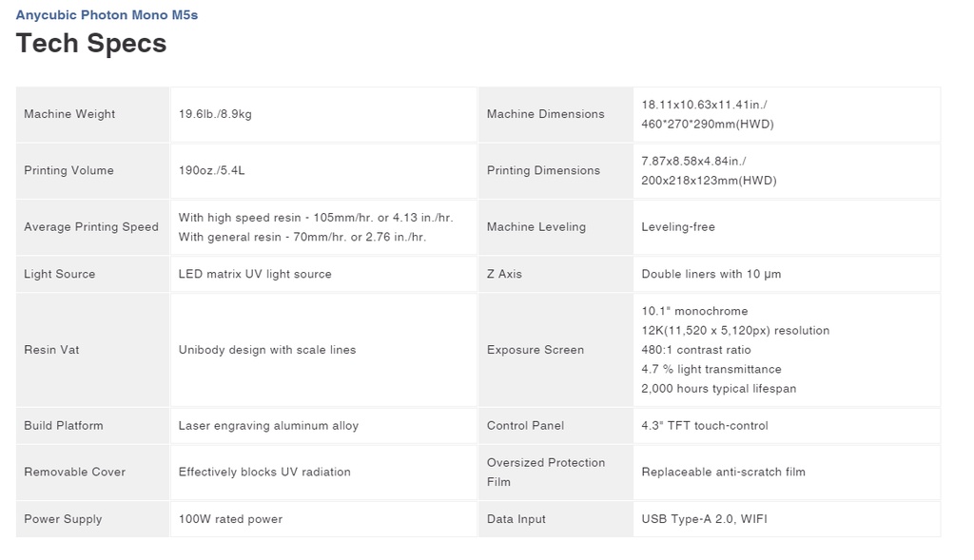Select the Laser engraving aluminum alloy value
Image resolution: width=974 pixels, height=560 pixels.
(x=268, y=426)
